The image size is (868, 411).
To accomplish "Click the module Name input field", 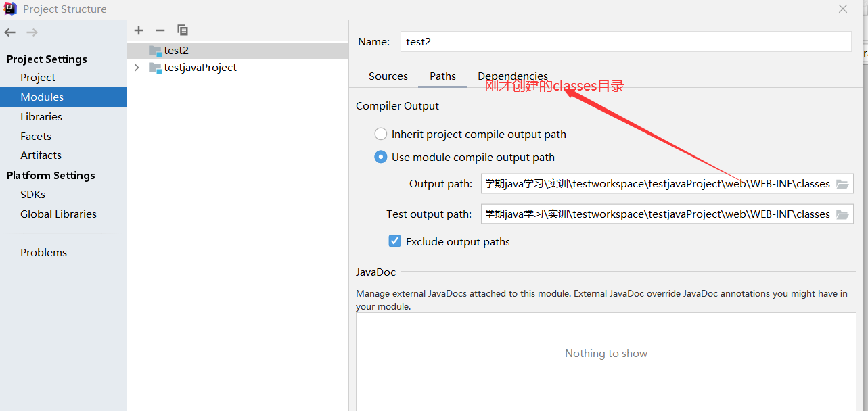I will pyautogui.click(x=626, y=41).
